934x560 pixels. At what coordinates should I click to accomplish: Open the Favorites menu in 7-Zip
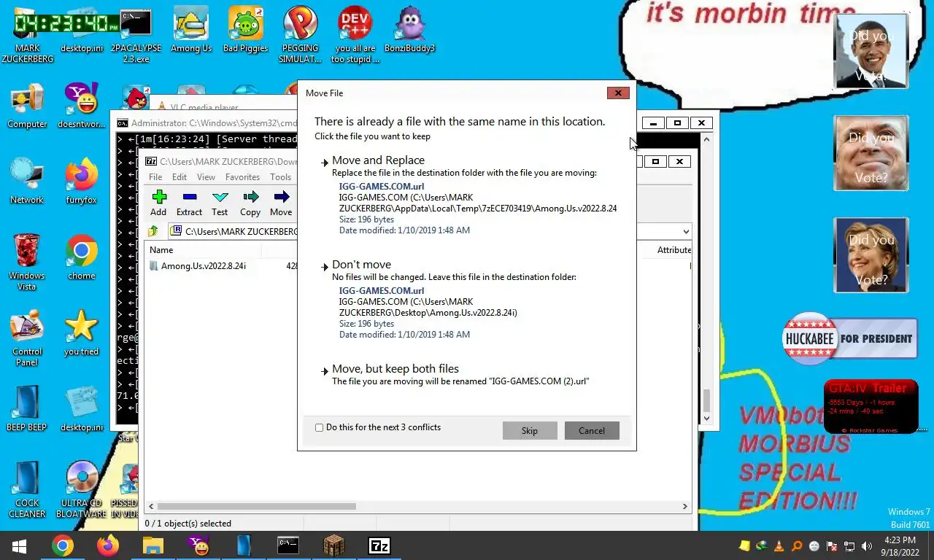[x=242, y=177]
